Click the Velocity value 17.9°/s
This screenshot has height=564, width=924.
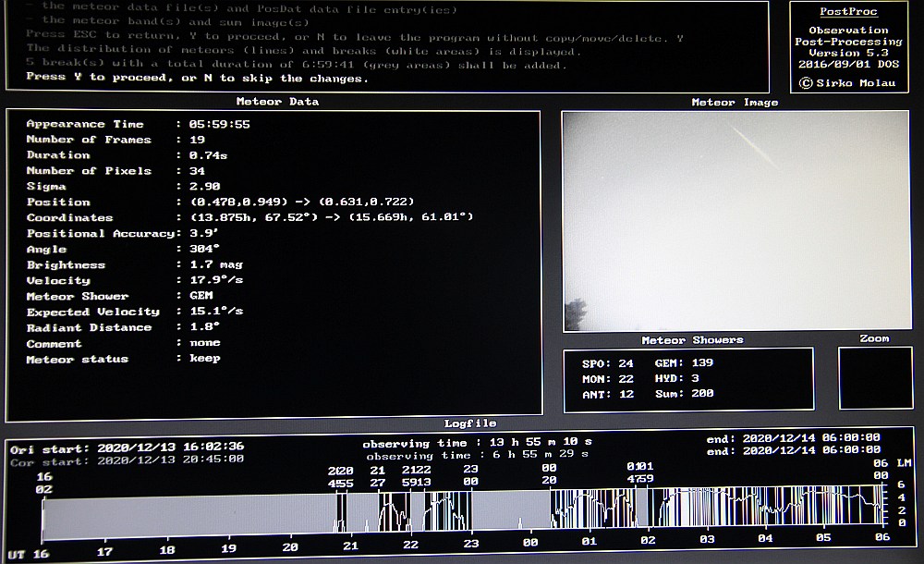coord(213,281)
